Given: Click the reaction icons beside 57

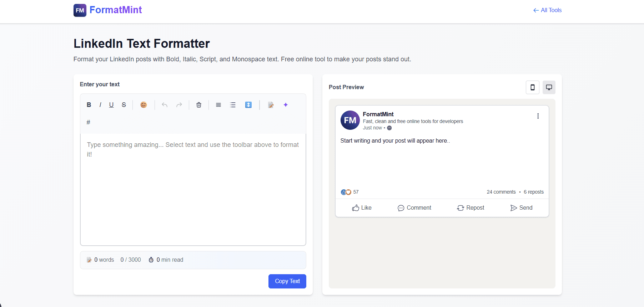Looking at the screenshot, I should [346, 192].
